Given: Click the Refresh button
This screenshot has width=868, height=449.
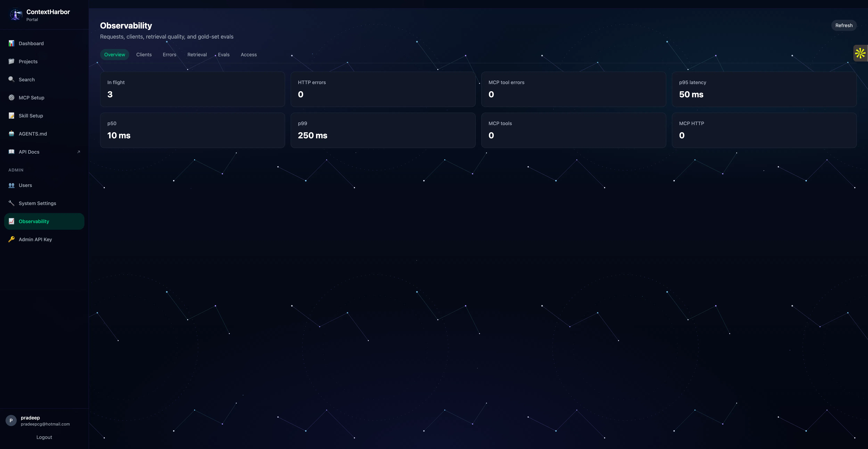Looking at the screenshot, I should pos(844,25).
